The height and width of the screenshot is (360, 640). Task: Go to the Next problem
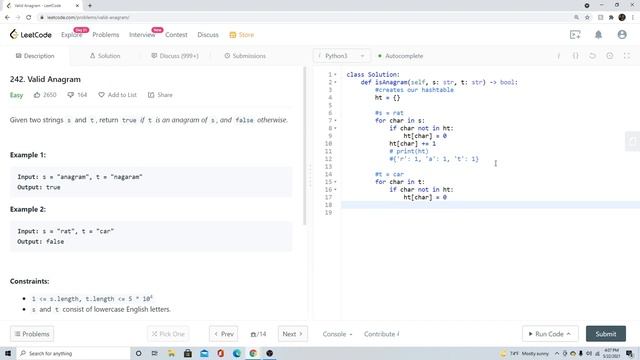coord(293,334)
